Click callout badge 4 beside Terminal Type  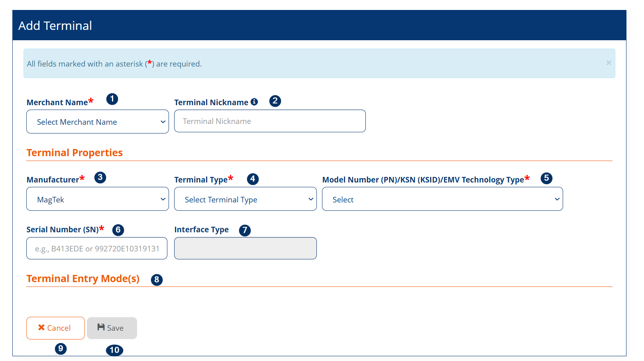point(253,179)
